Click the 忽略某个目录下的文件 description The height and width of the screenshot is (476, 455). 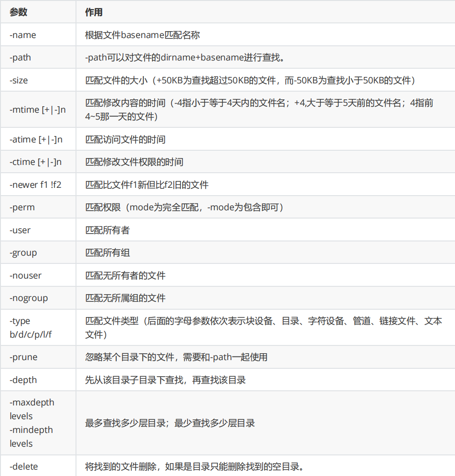[176, 357]
